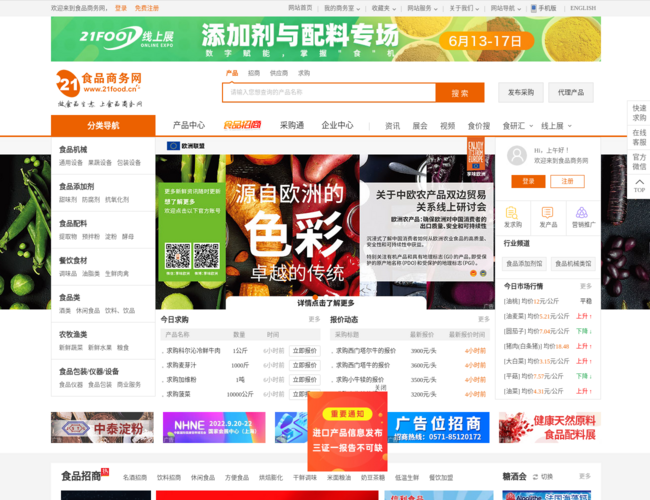Select the 供应商 search tab

click(279, 73)
